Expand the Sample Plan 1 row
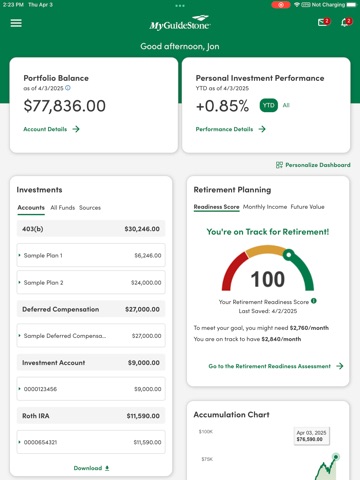 pos(91,255)
